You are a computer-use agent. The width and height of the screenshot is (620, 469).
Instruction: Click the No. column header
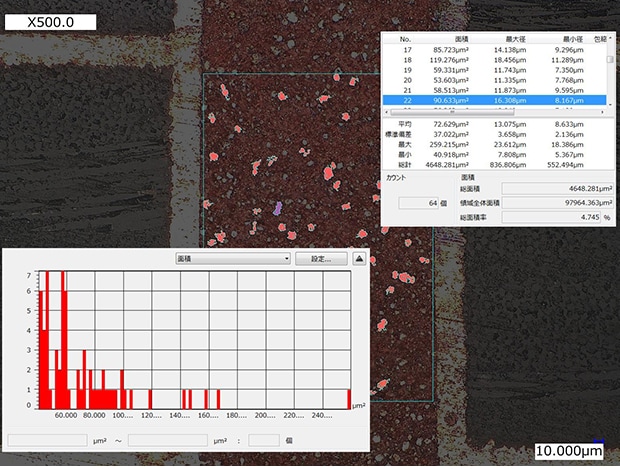coord(406,37)
